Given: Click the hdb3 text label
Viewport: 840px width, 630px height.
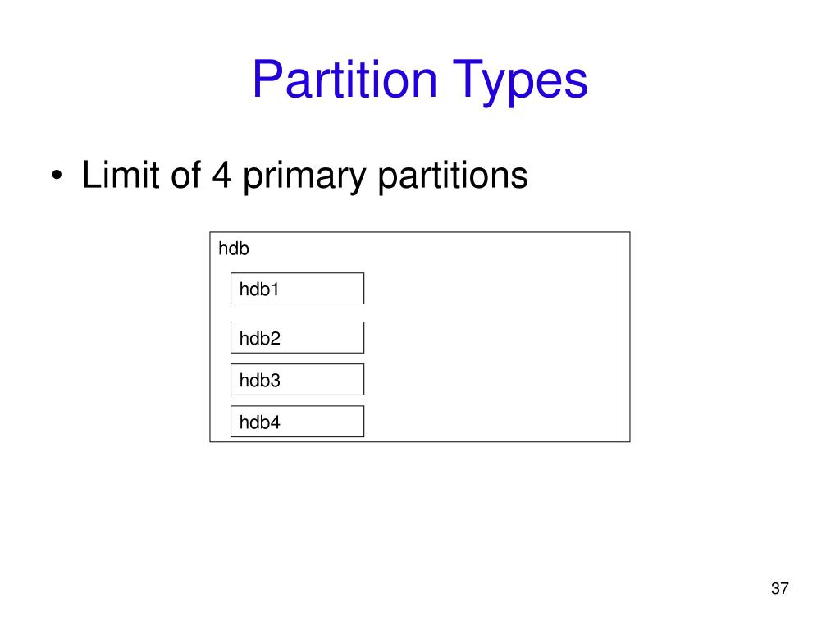Looking at the screenshot, I should pos(260,381).
